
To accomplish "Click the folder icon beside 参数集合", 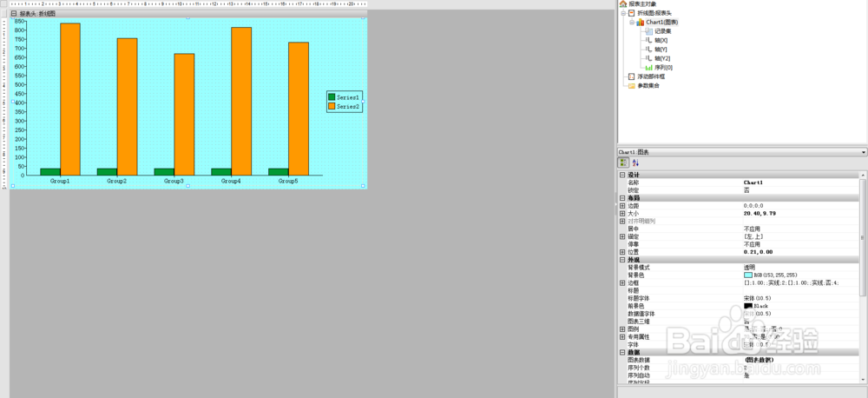I will click(632, 85).
